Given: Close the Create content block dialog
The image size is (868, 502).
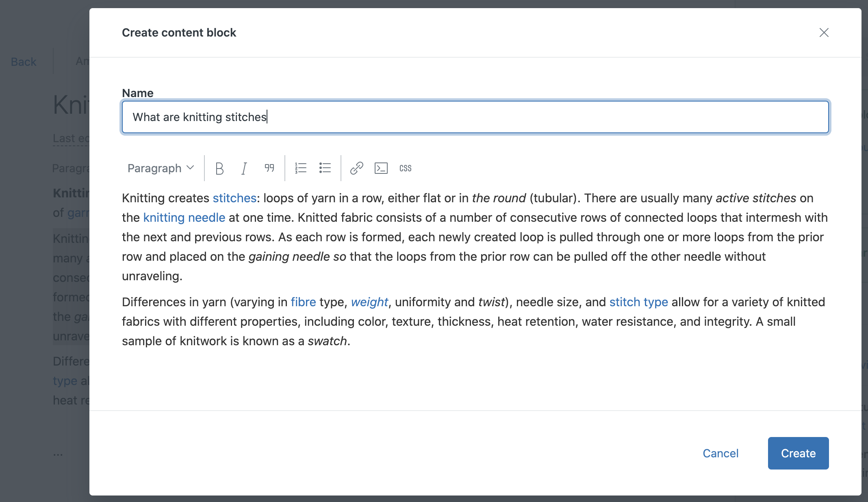Looking at the screenshot, I should [x=824, y=32].
